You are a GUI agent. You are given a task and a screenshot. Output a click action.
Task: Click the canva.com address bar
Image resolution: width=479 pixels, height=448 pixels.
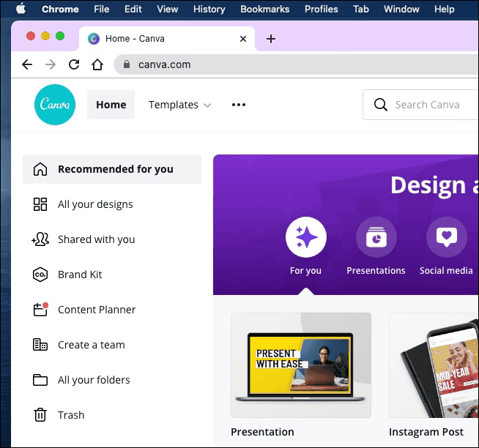click(x=297, y=64)
